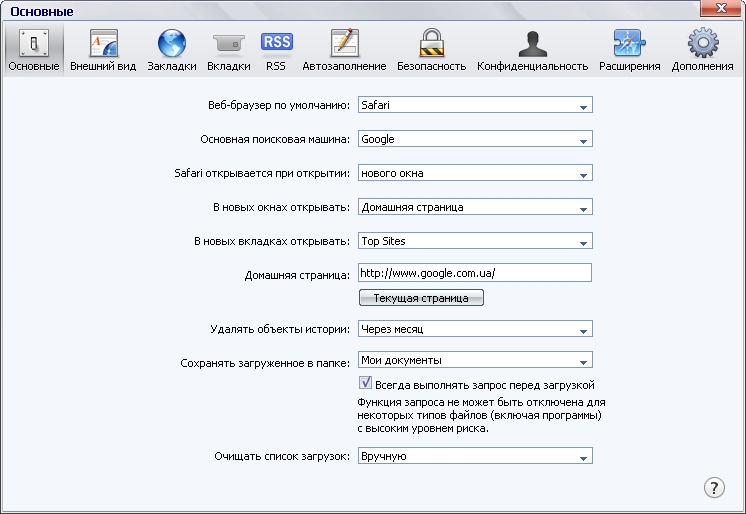Click the Очищать список загрузок label
746x514 pixels.
pos(282,456)
